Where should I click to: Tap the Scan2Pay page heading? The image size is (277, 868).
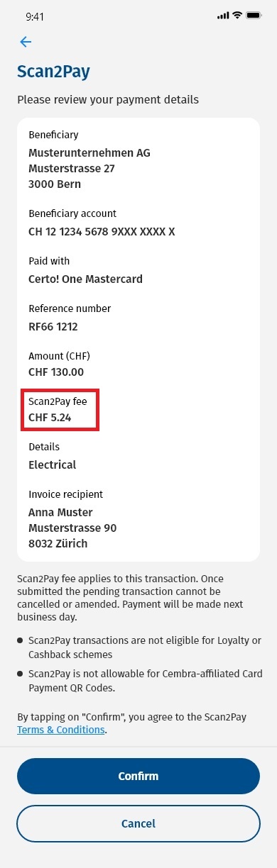53,72
